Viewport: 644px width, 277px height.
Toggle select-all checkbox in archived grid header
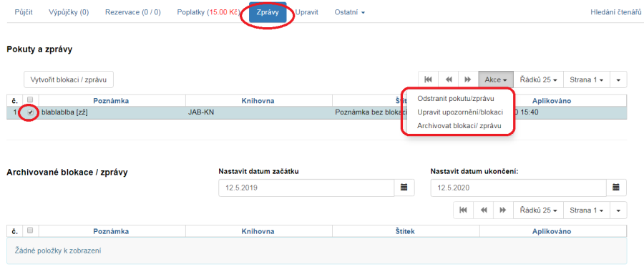[30, 231]
